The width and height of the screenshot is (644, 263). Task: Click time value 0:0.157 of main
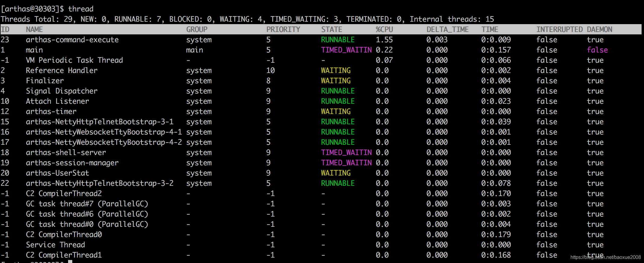(496, 50)
